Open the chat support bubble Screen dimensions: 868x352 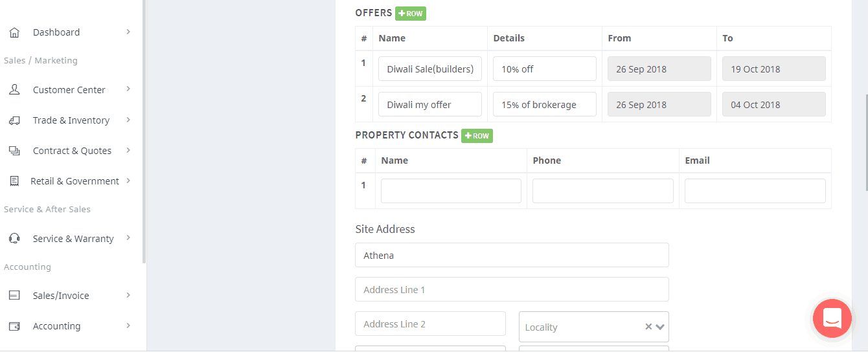coord(832,318)
